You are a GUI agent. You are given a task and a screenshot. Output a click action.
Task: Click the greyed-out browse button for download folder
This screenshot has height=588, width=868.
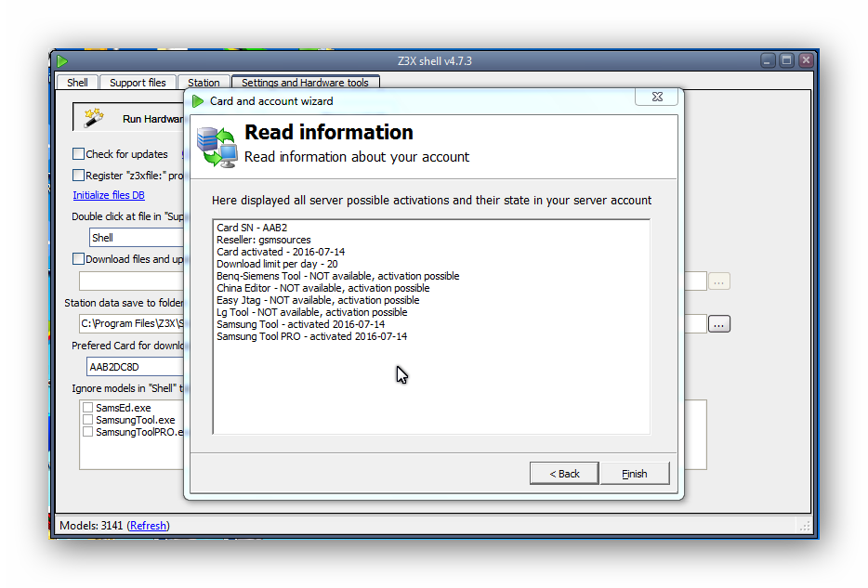pyautogui.click(x=718, y=281)
